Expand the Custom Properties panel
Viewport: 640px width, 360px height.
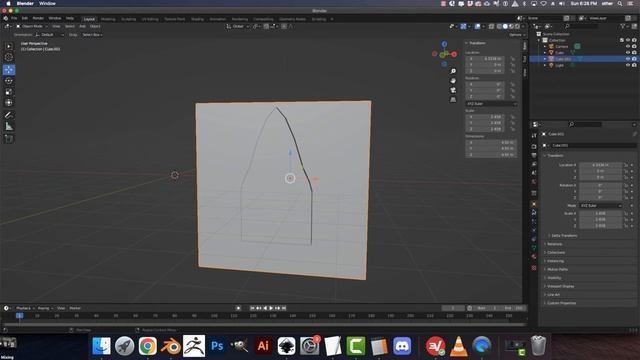[x=561, y=303]
